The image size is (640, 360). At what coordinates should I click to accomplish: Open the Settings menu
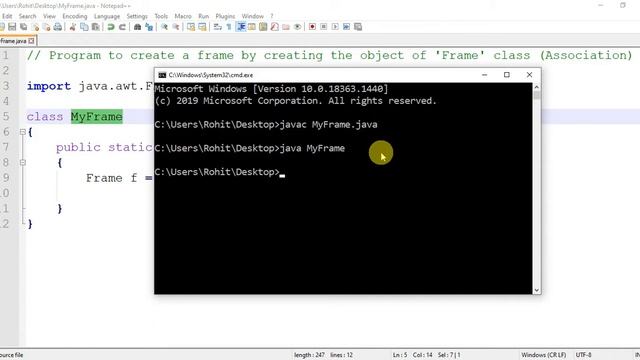point(137,16)
